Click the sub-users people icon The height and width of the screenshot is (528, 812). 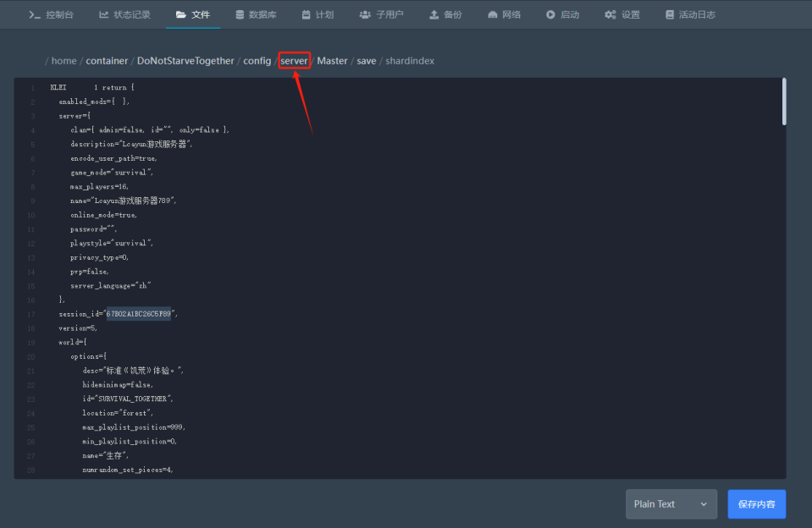coord(365,15)
